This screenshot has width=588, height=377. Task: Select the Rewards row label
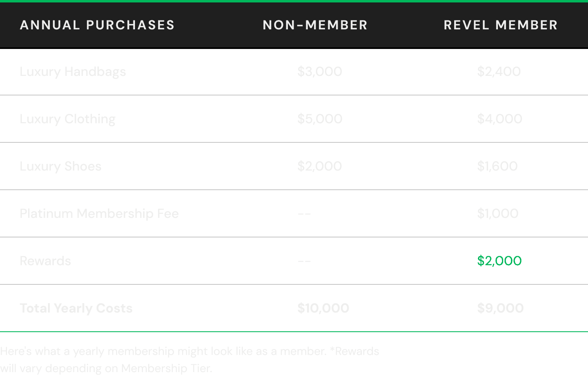click(x=45, y=261)
